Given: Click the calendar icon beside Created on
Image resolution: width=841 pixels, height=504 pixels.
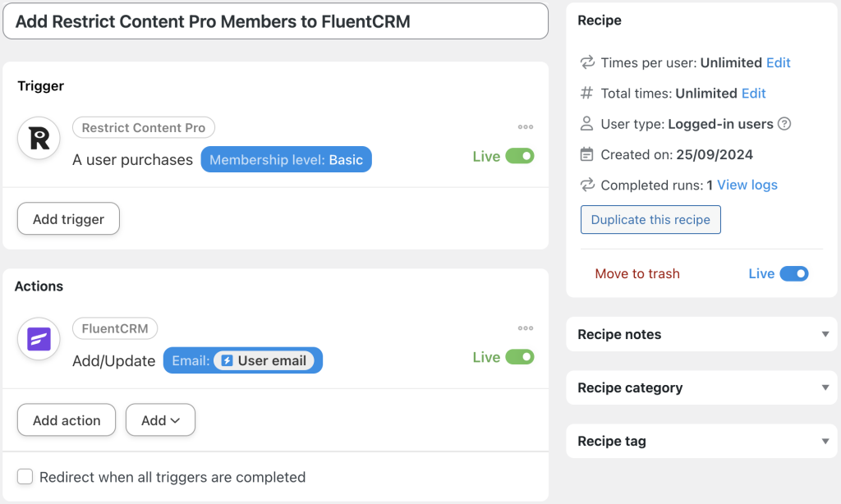Looking at the screenshot, I should pyautogui.click(x=586, y=153).
